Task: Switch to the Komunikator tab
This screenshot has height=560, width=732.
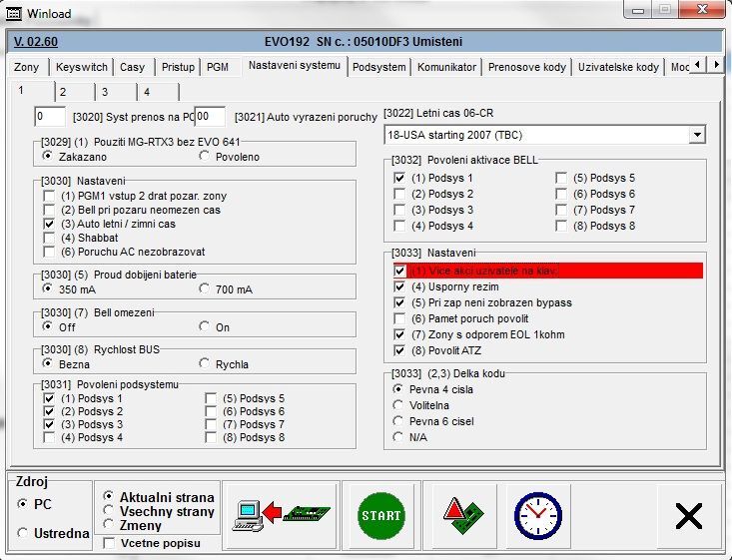Action: click(446, 68)
